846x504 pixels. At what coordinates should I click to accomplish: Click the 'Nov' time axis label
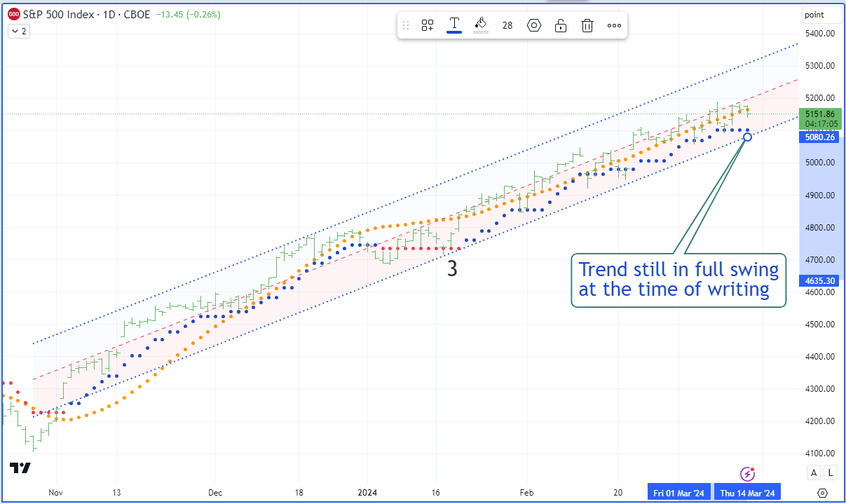(57, 491)
